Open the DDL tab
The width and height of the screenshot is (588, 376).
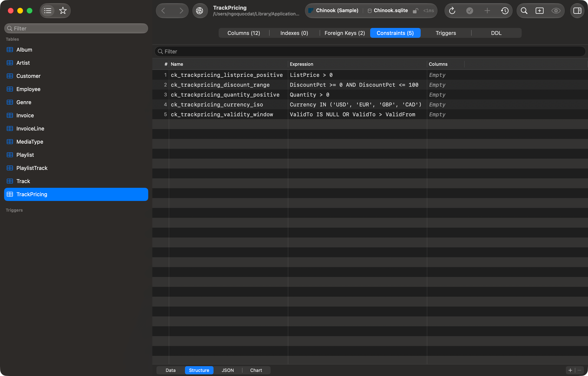click(496, 33)
